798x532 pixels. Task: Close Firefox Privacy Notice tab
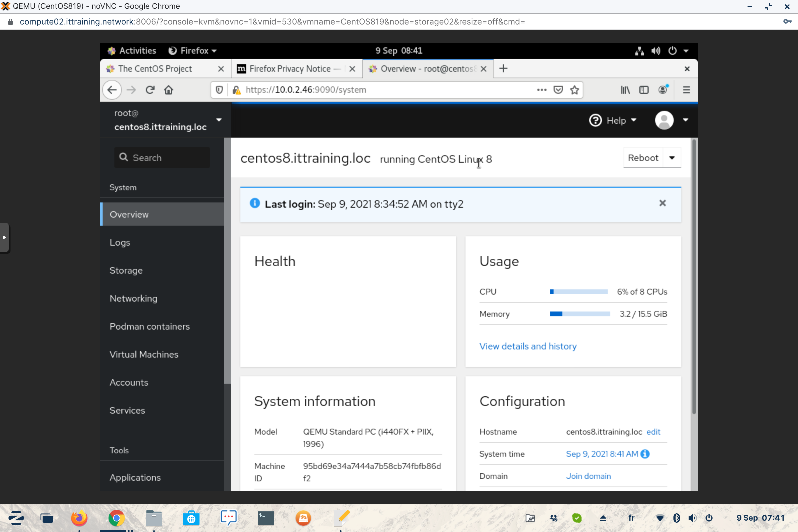[x=352, y=69]
